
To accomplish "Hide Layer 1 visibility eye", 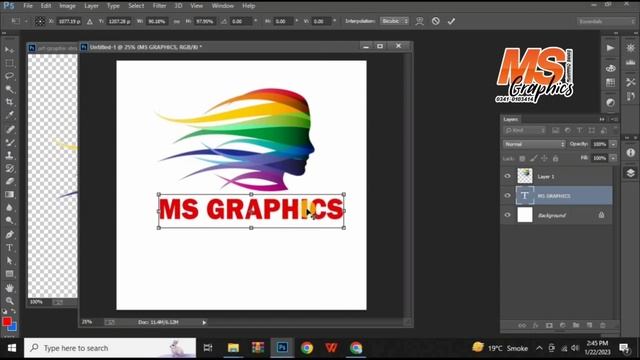I will coord(507,176).
